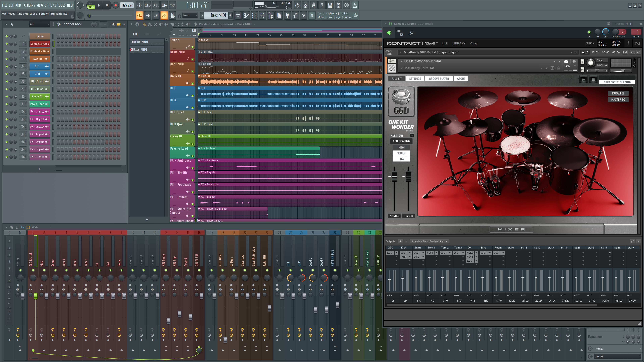This screenshot has width=644, height=362.
Task: Toggle SONG mode switch
Action: (91, 5)
